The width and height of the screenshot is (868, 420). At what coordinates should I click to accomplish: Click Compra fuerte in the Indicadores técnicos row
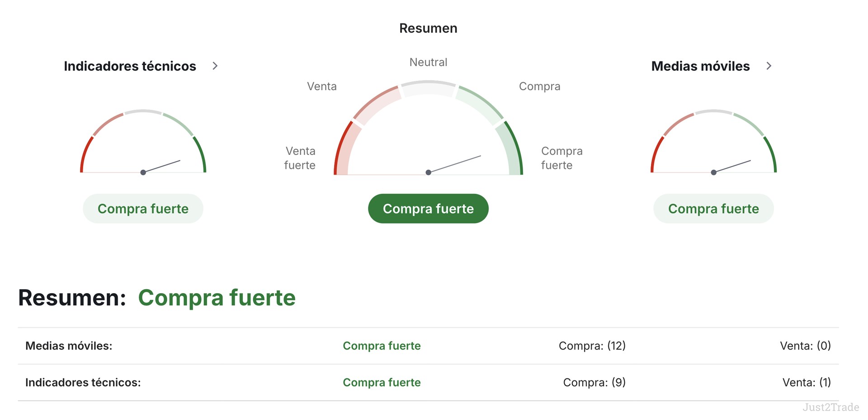[382, 383]
